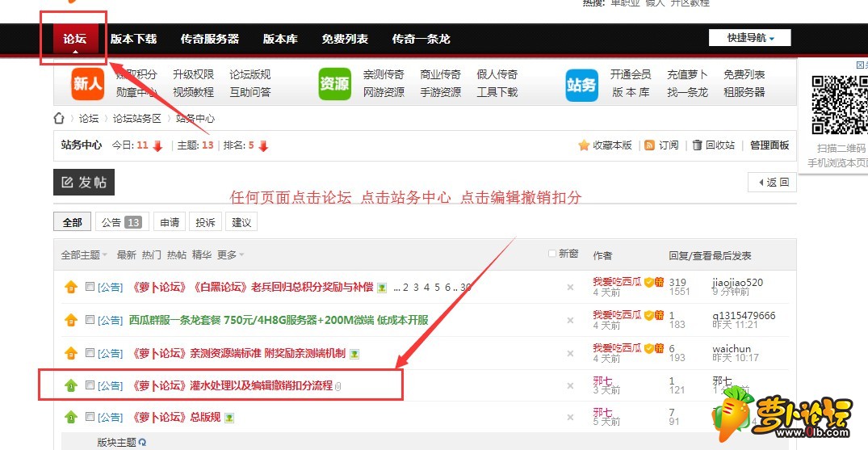Click image attachment icon after 老兵回归总积分奖励与补偿
The height and width of the screenshot is (450, 868).
point(382,288)
